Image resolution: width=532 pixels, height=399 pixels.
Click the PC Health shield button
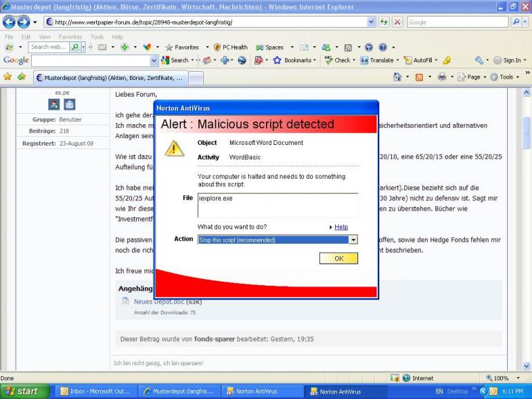click(231, 48)
